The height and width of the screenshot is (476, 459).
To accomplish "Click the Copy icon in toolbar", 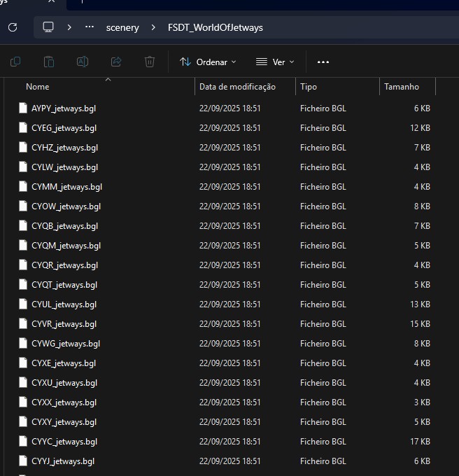I will pos(15,62).
